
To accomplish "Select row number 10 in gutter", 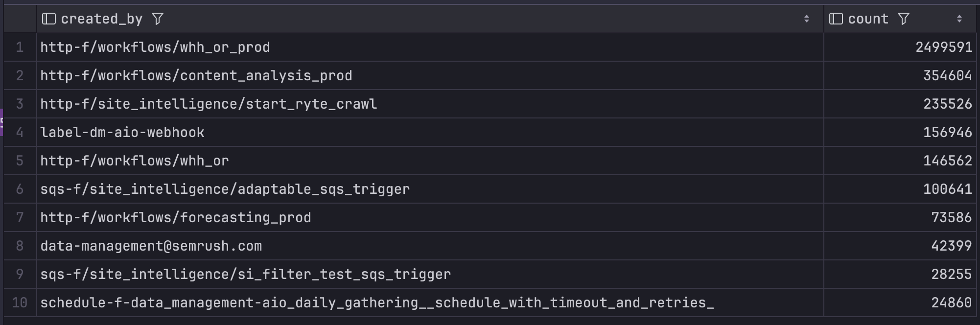I will point(20,303).
